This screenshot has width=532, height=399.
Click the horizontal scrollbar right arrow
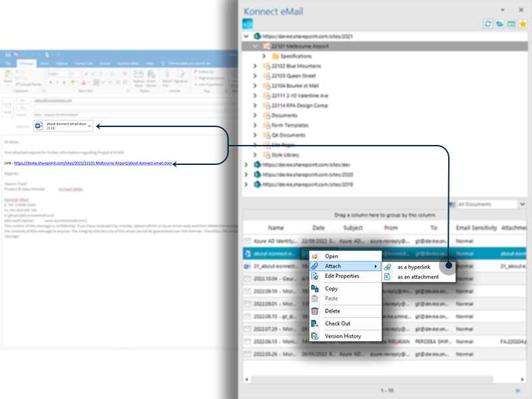[523, 379]
